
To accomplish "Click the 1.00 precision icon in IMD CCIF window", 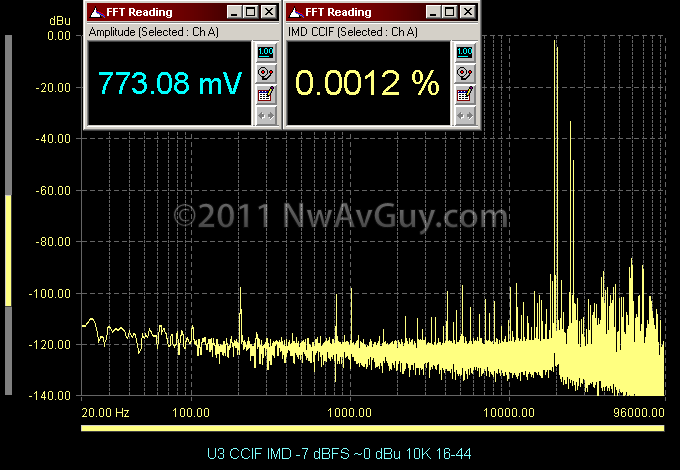I will tap(465, 52).
